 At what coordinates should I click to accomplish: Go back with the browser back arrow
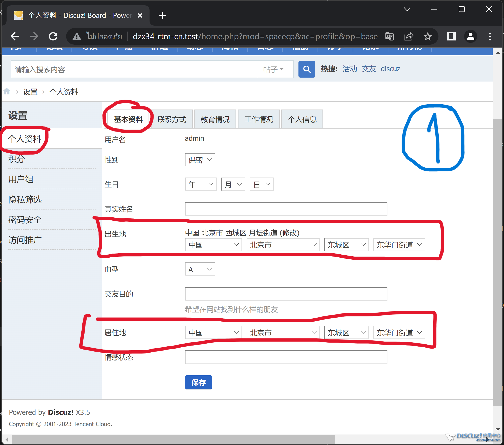click(x=15, y=37)
